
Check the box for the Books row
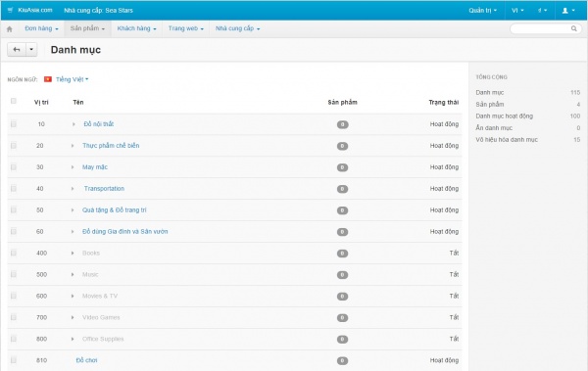pos(14,253)
